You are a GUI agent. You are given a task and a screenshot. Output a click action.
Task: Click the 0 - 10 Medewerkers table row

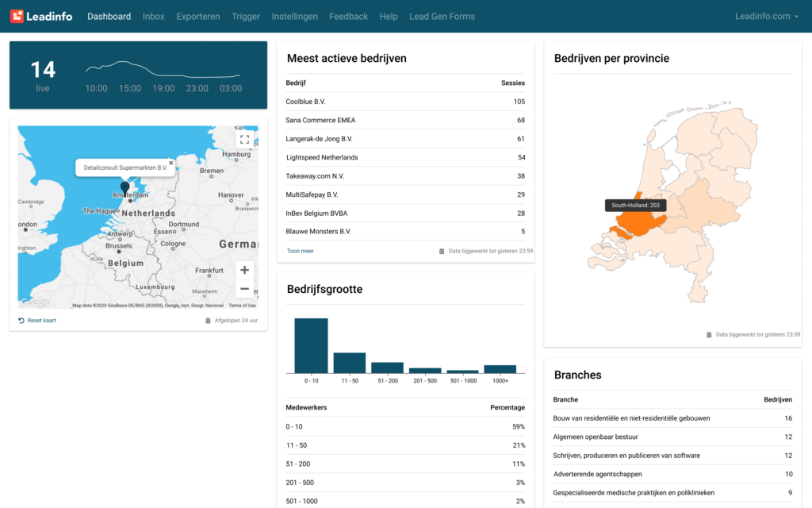[405, 426]
